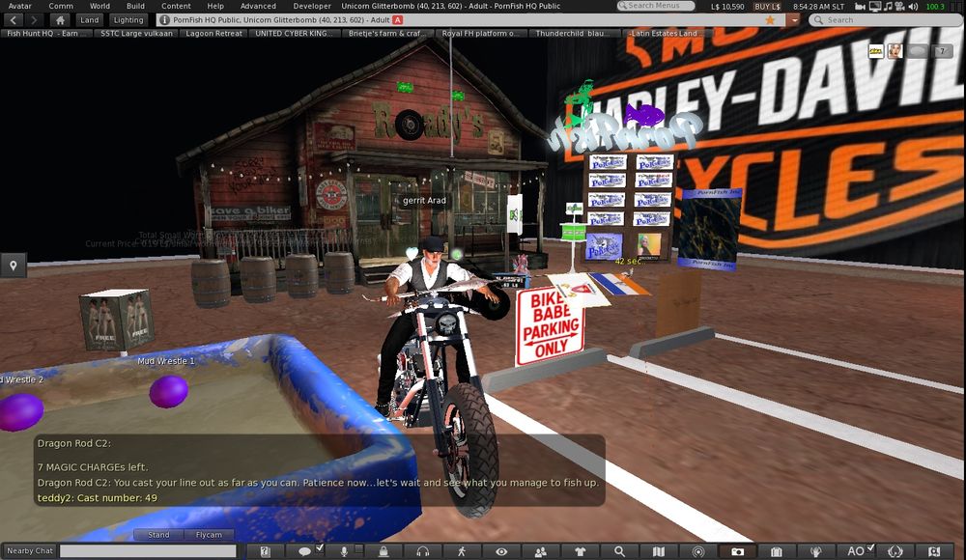Image resolution: width=966 pixels, height=560 pixels.
Task: Open volume controls via the speaker icon
Action: (913, 6)
